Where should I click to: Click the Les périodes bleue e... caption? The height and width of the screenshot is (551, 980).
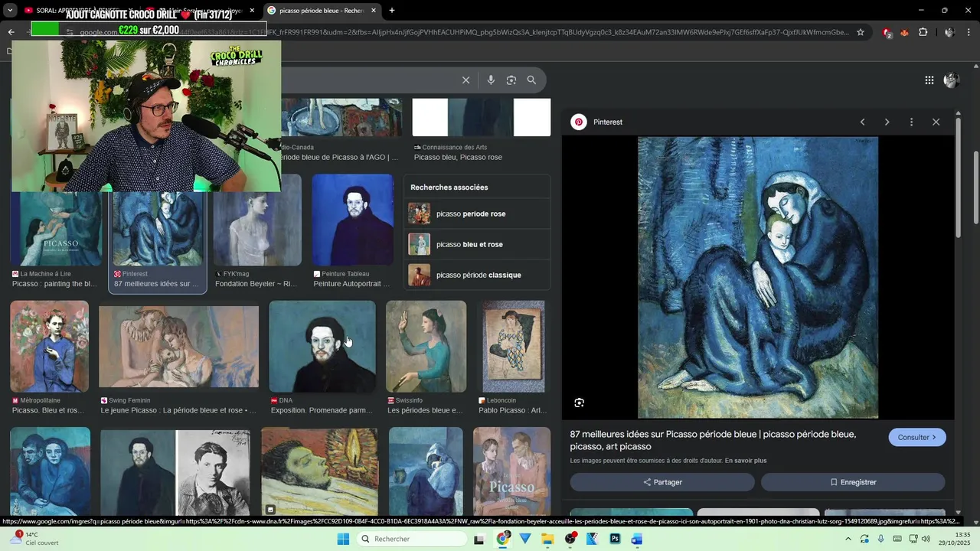[x=425, y=410]
